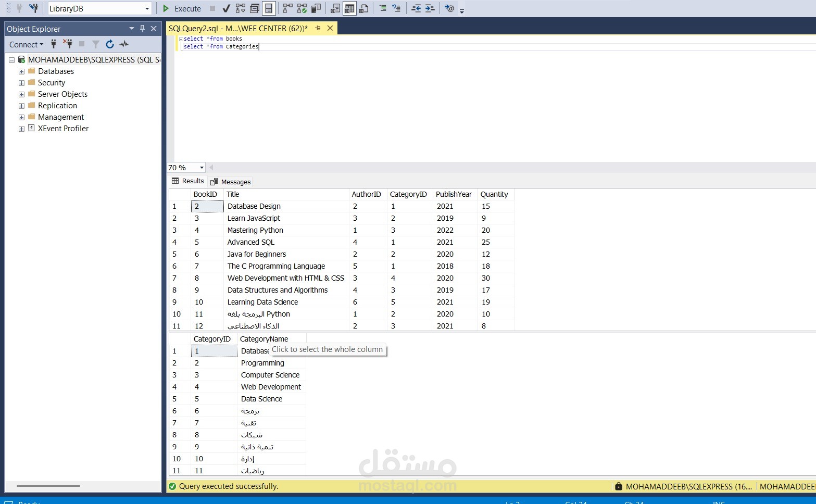The height and width of the screenshot is (504, 816).
Task: Click the Decrease Indent icon
Action: (416, 8)
